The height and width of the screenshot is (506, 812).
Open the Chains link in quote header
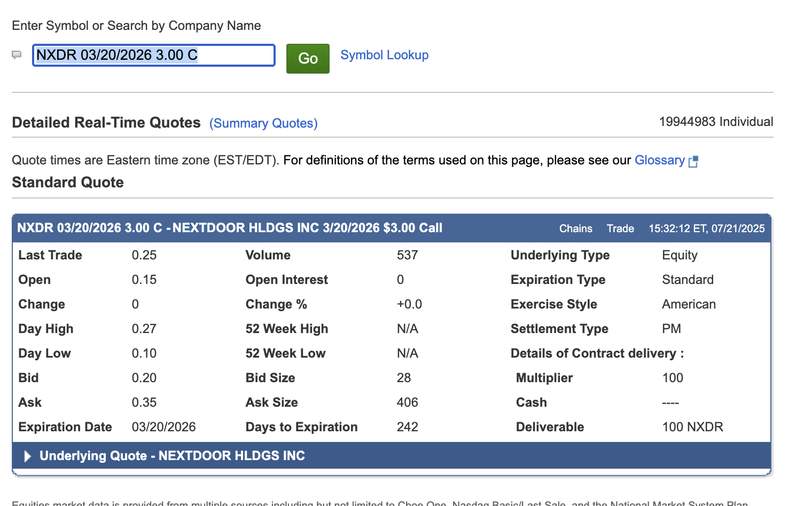click(576, 228)
